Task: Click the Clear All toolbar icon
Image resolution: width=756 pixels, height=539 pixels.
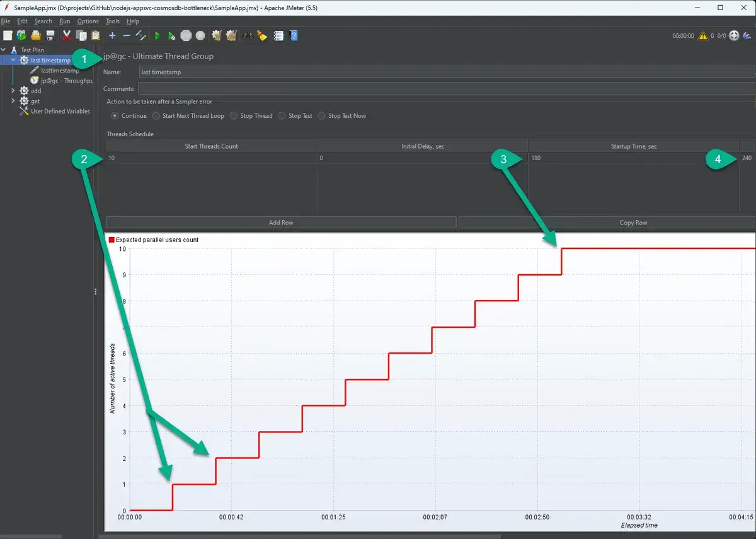Action: (x=231, y=36)
